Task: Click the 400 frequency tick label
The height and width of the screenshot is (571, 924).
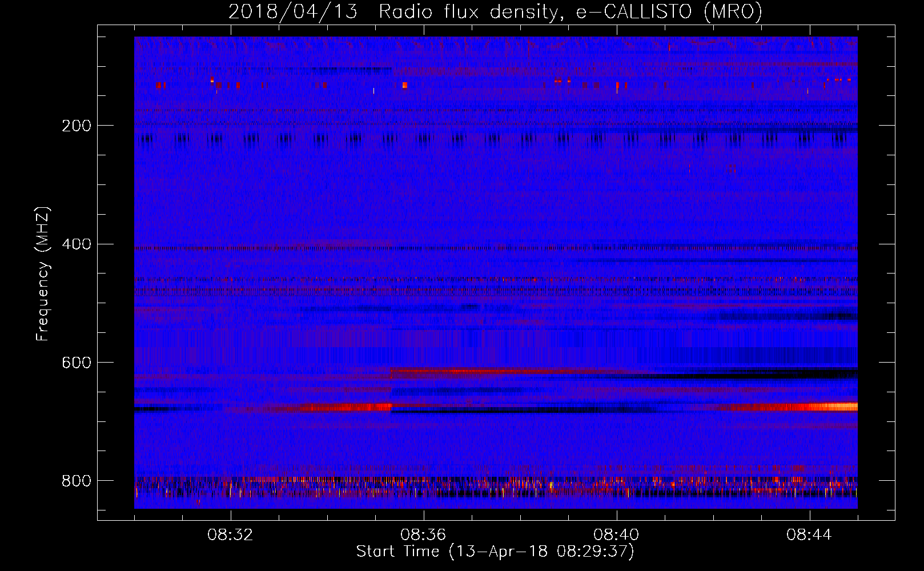Action: pyautogui.click(x=77, y=244)
